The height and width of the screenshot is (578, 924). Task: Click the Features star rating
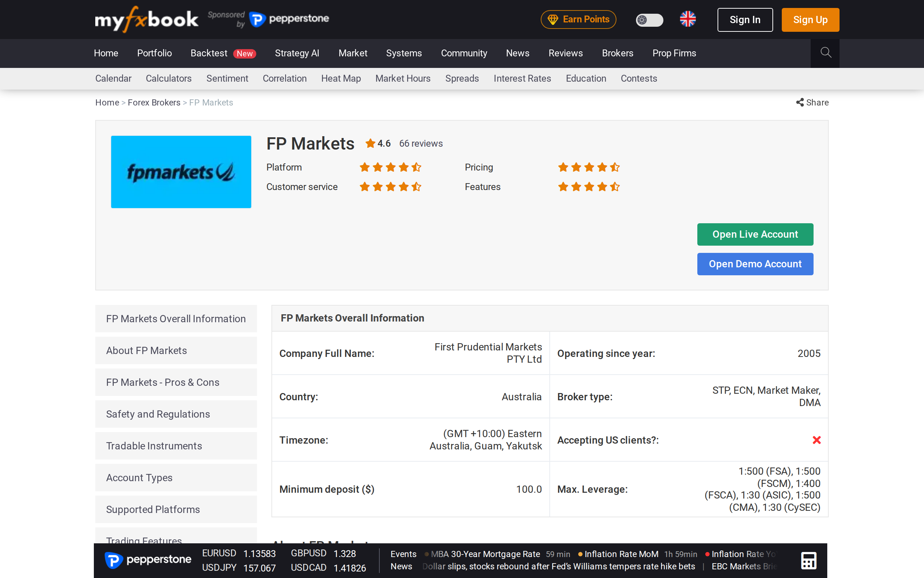tap(589, 187)
